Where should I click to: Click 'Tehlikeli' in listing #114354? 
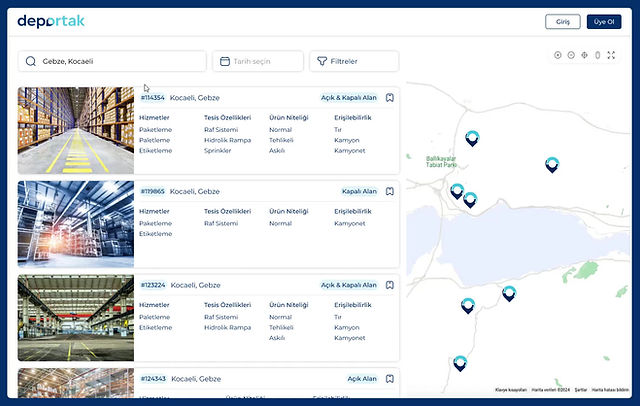coord(281,140)
